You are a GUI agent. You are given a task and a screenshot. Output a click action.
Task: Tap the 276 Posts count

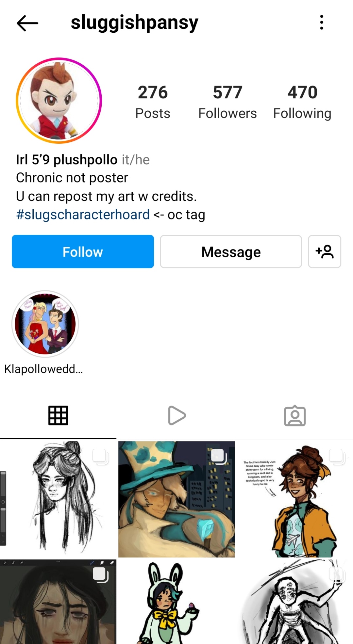click(x=153, y=102)
